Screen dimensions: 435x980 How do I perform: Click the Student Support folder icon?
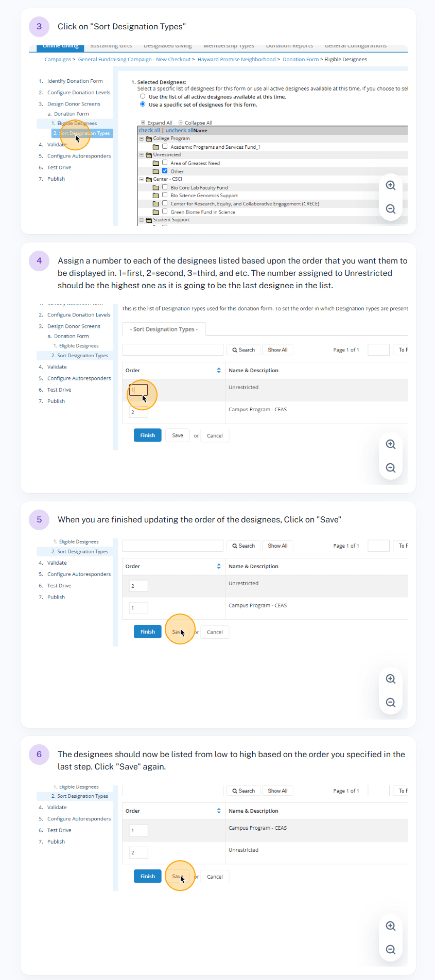pyautogui.click(x=149, y=220)
